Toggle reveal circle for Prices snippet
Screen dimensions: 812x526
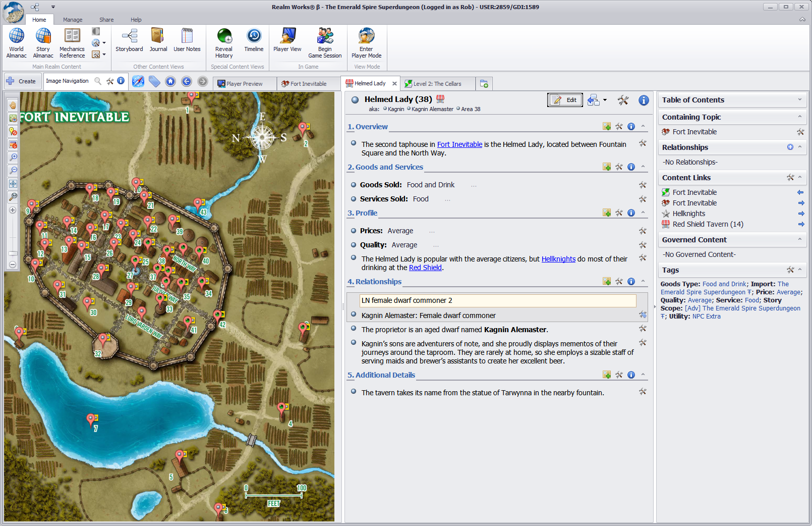tap(354, 230)
